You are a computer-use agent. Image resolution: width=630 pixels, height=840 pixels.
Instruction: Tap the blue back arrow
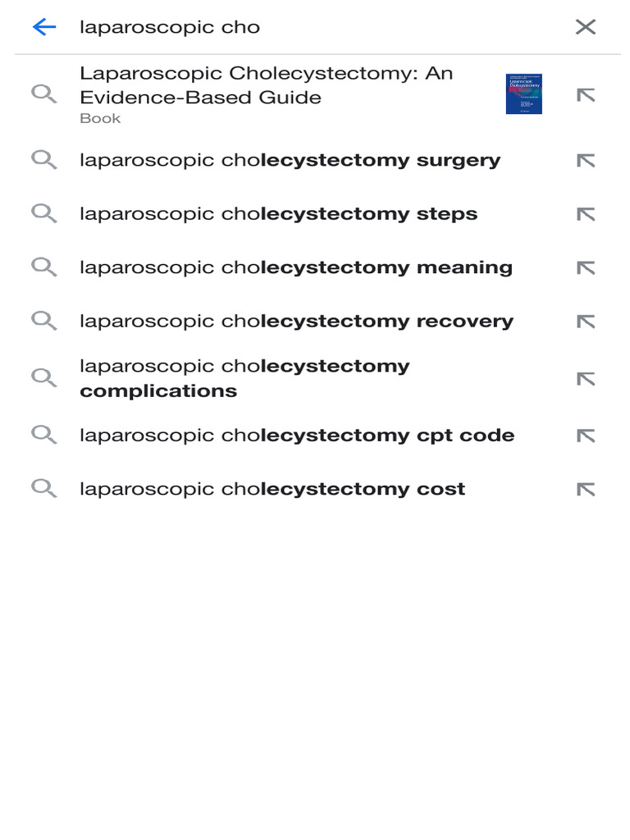(x=43, y=27)
